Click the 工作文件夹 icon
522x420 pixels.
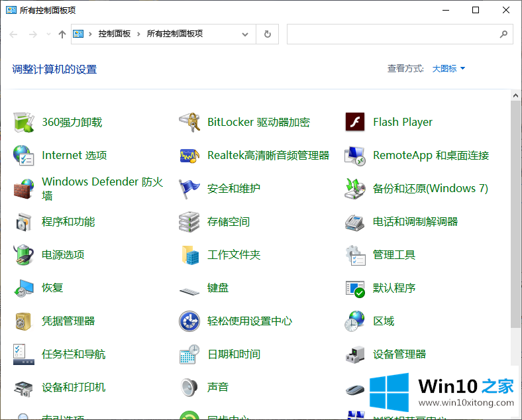click(x=190, y=255)
